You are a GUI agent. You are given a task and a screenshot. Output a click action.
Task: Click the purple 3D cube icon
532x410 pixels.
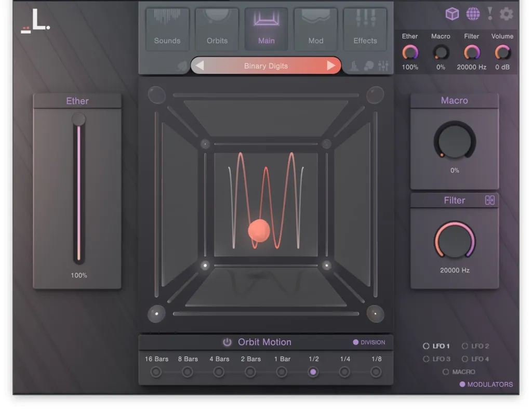coord(452,14)
